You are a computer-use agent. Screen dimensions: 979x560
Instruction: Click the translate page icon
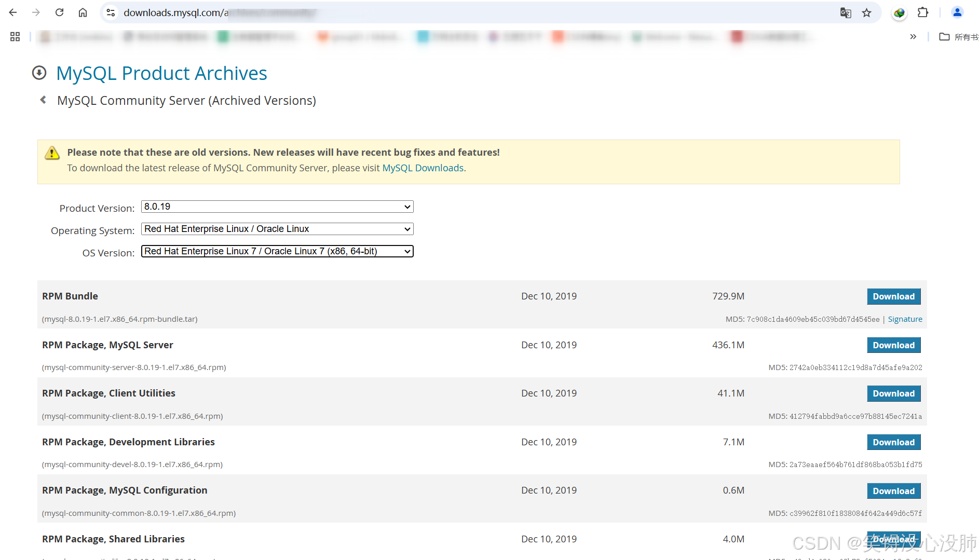(846, 12)
